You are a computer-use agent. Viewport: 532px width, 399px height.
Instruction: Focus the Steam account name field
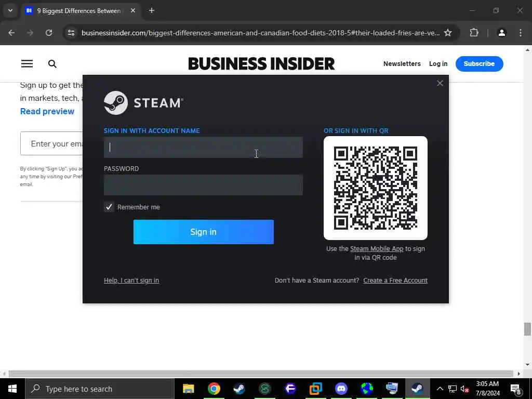203,147
